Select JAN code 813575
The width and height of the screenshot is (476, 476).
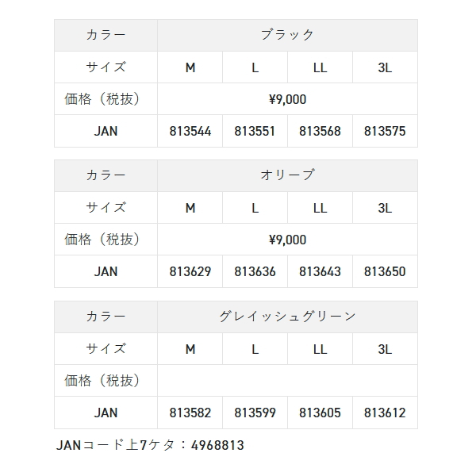(385, 131)
